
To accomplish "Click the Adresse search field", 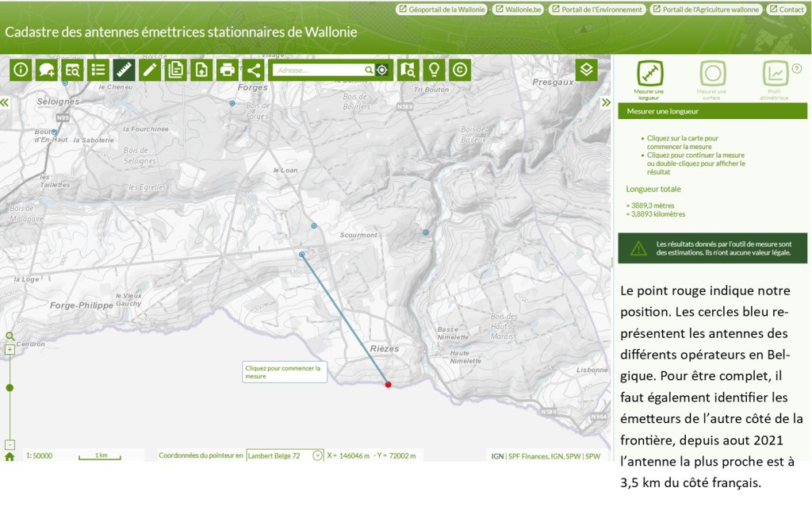I will [319, 70].
